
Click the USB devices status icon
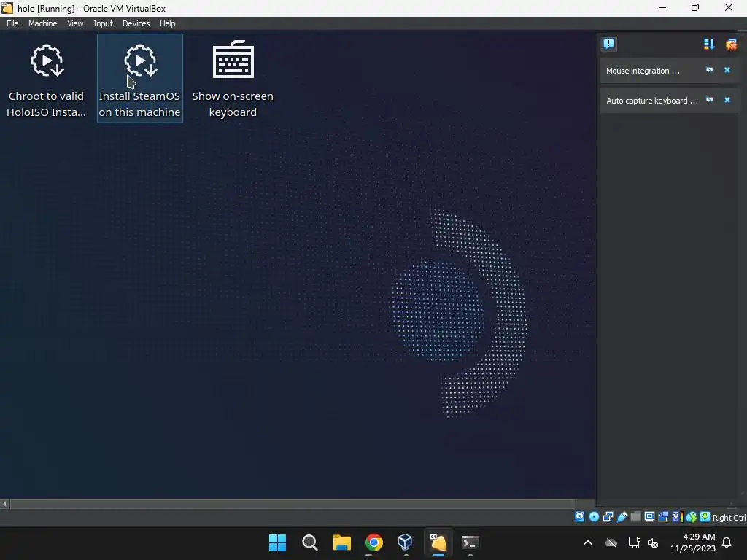[622, 517]
